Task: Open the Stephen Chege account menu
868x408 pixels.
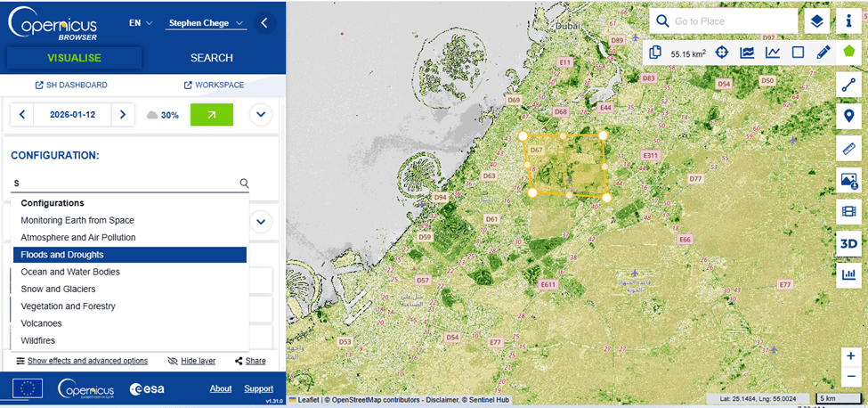Action: [206, 23]
